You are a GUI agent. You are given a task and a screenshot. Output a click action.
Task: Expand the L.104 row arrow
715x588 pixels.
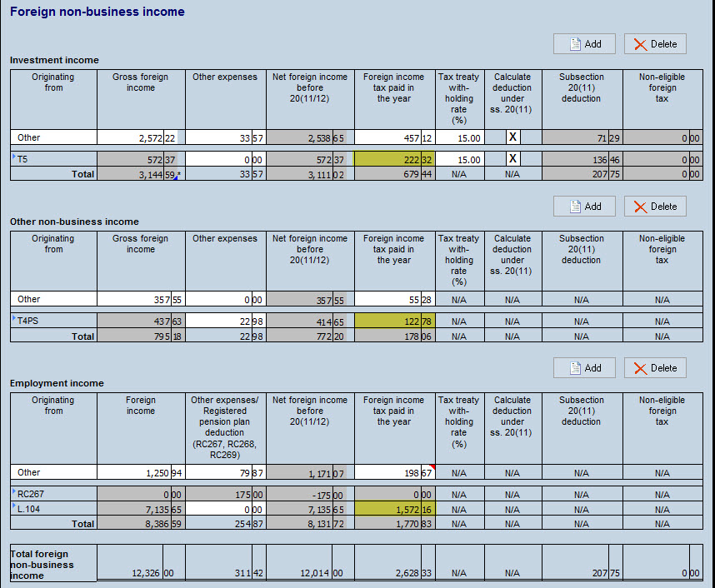[14, 506]
